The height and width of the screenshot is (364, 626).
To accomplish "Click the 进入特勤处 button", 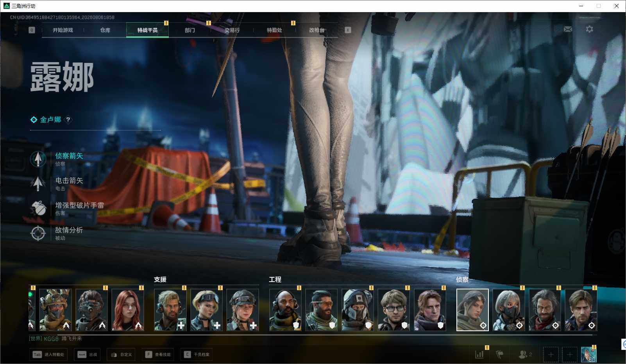I will (x=49, y=355).
